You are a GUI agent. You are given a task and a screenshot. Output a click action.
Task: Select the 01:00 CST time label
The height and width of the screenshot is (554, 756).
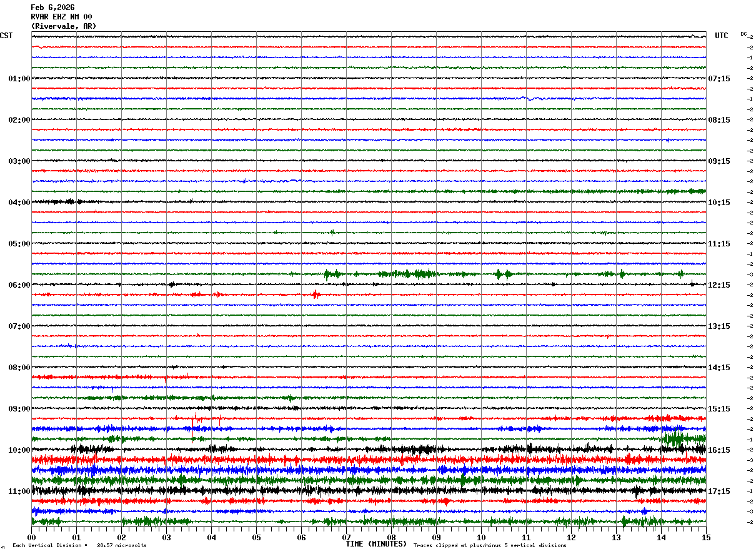click(19, 79)
